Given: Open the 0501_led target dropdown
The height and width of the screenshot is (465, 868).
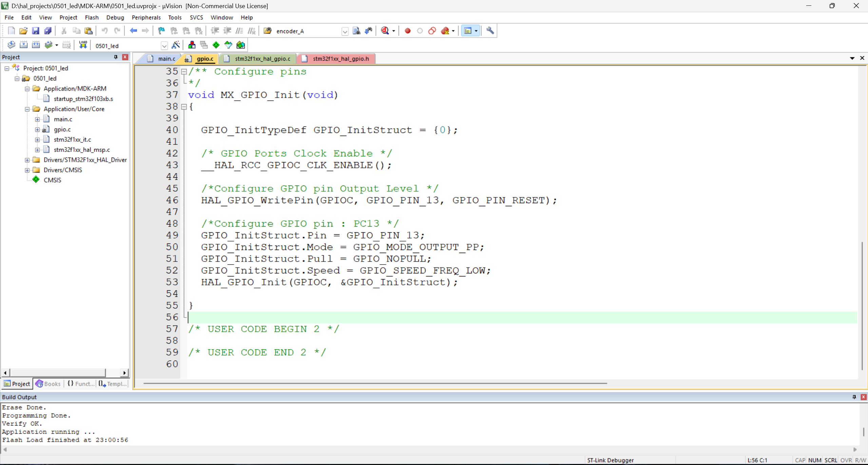Looking at the screenshot, I should coord(164,46).
